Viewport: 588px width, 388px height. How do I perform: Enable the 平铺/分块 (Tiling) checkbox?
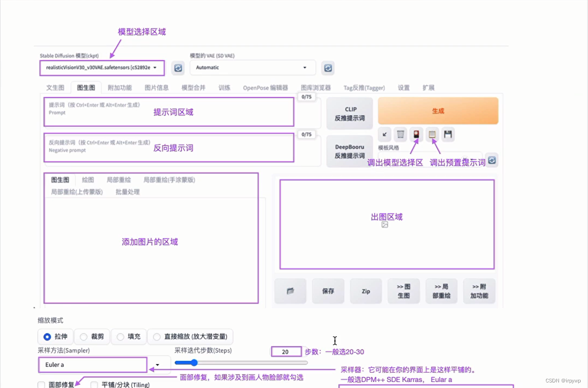[x=94, y=385]
